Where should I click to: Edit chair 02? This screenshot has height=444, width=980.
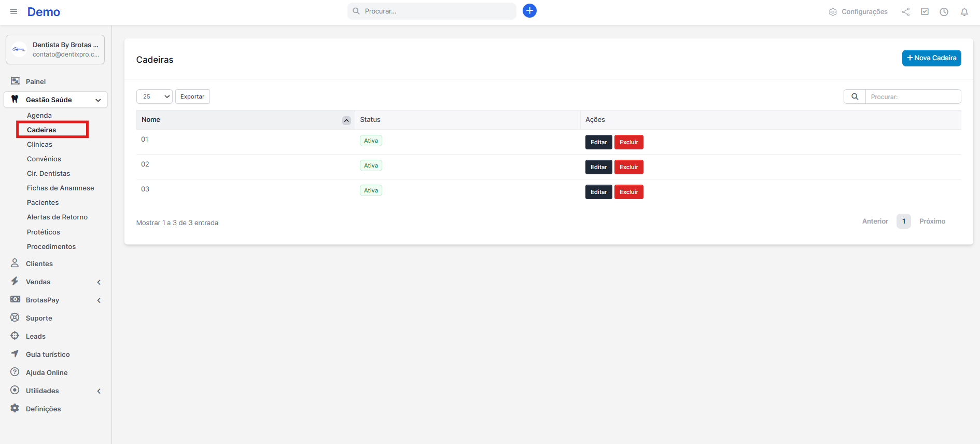(598, 167)
